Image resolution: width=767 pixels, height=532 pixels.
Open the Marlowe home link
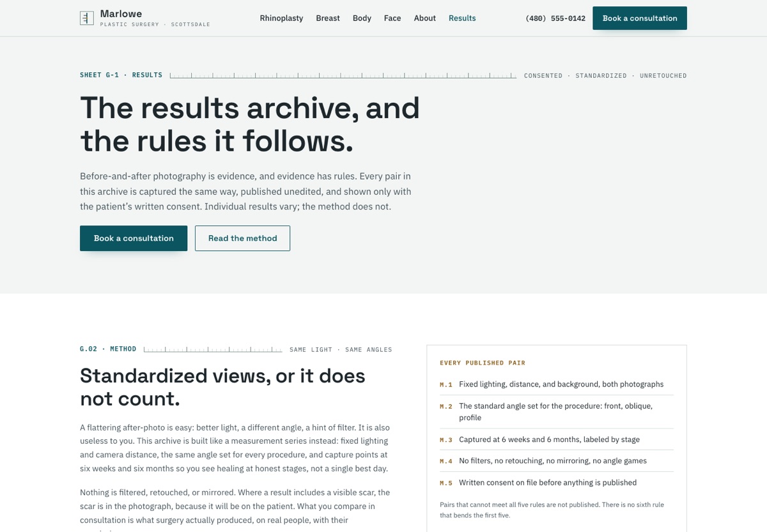pyautogui.click(x=145, y=18)
